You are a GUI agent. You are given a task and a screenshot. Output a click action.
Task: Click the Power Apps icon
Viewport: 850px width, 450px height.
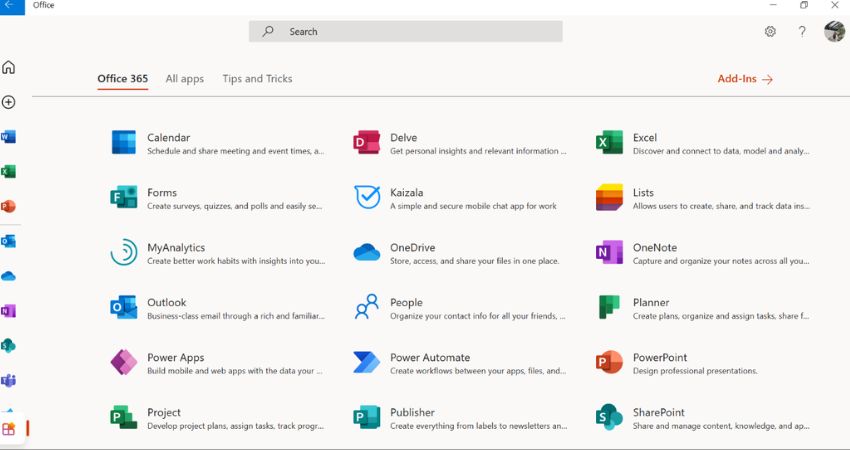coord(124,362)
